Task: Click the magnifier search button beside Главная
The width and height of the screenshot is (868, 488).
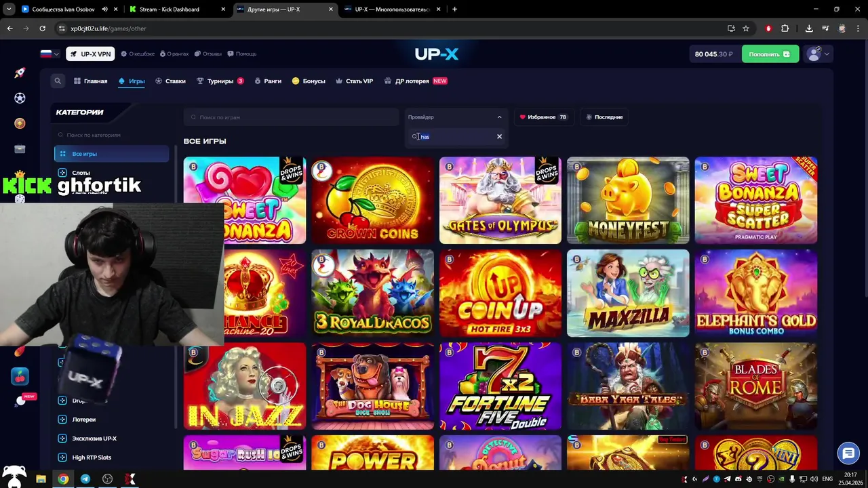Action: 58,81
